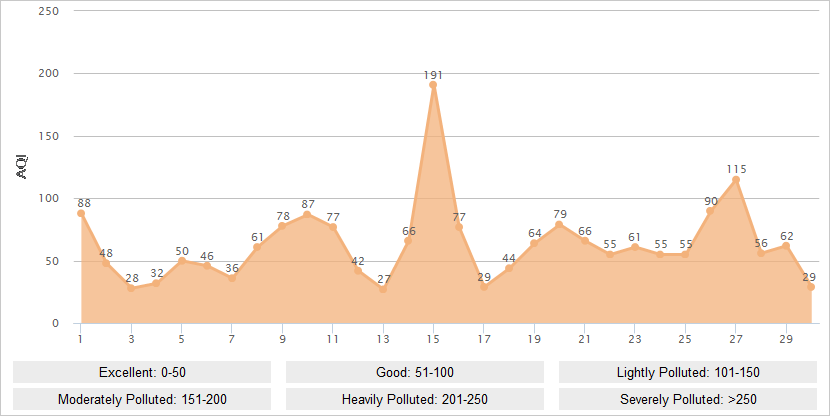830x416 pixels.
Task: Click the data point marker valued 88
Action: point(81,213)
